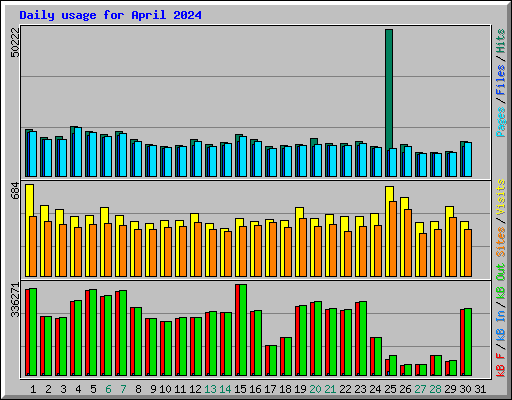This screenshot has height=400, width=512.
Task: Click the green day label 7
Action: pyautogui.click(x=123, y=389)
